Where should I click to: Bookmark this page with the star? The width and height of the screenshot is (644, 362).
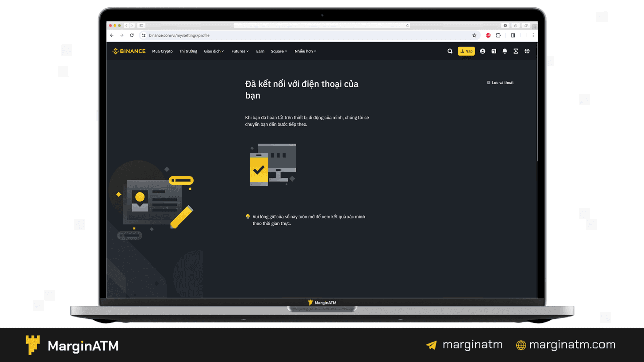tap(474, 35)
